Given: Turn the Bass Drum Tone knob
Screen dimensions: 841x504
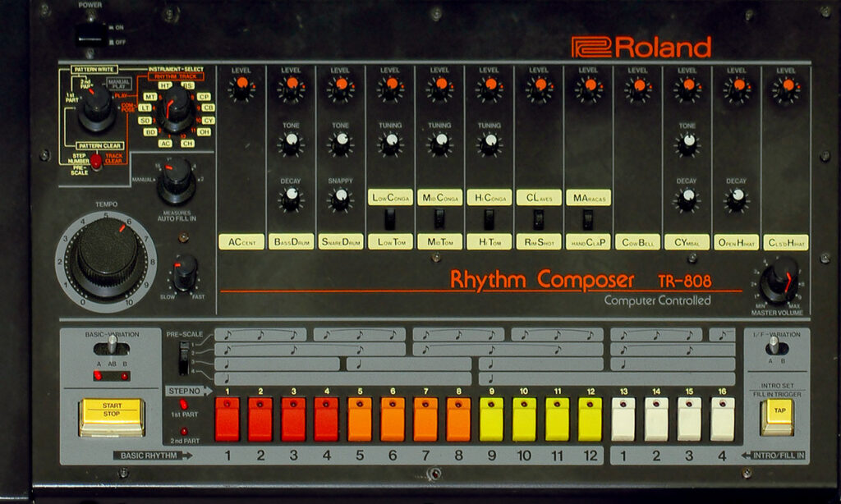Looking at the screenshot, I should 292,143.
